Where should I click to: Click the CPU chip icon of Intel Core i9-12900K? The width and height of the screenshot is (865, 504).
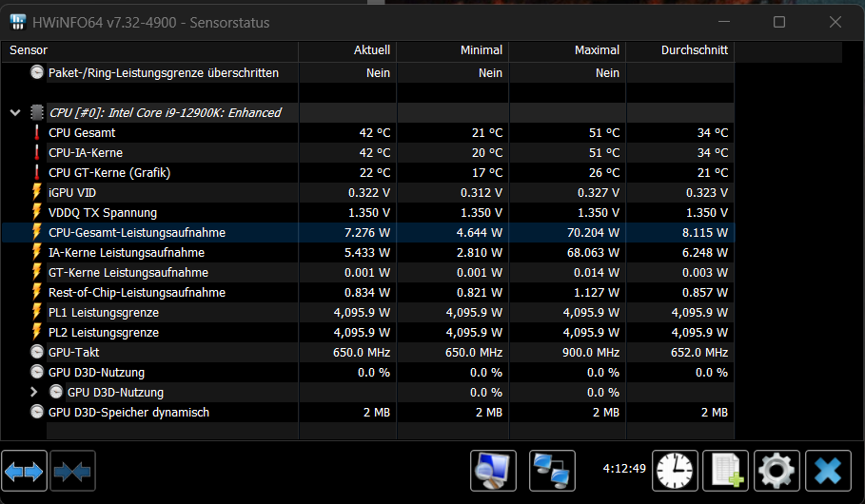pyautogui.click(x=37, y=112)
